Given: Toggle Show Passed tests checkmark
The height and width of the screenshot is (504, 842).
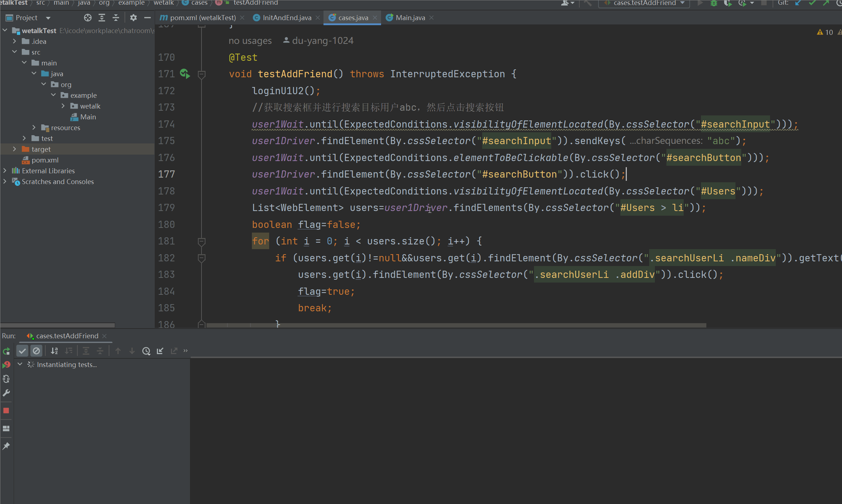Looking at the screenshot, I should pyautogui.click(x=22, y=351).
